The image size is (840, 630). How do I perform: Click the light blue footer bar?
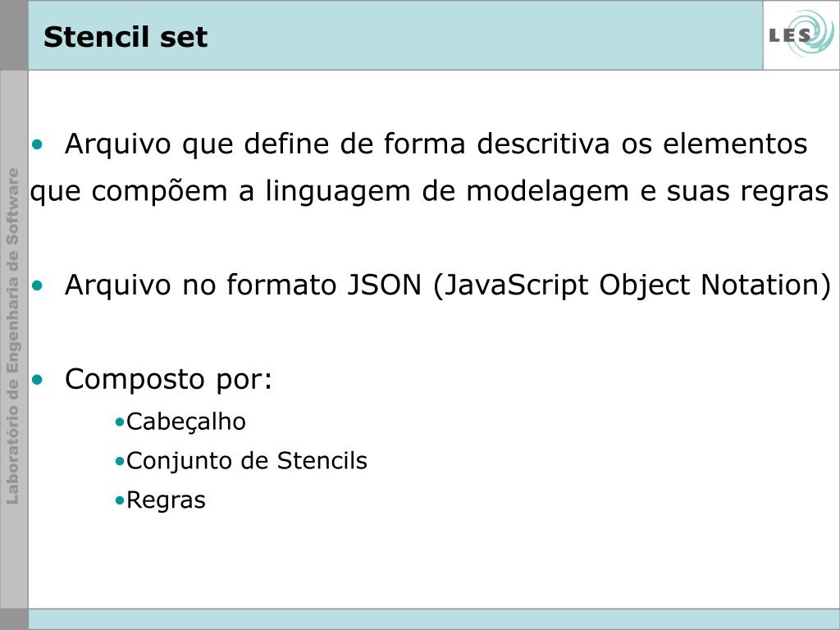tap(434, 619)
